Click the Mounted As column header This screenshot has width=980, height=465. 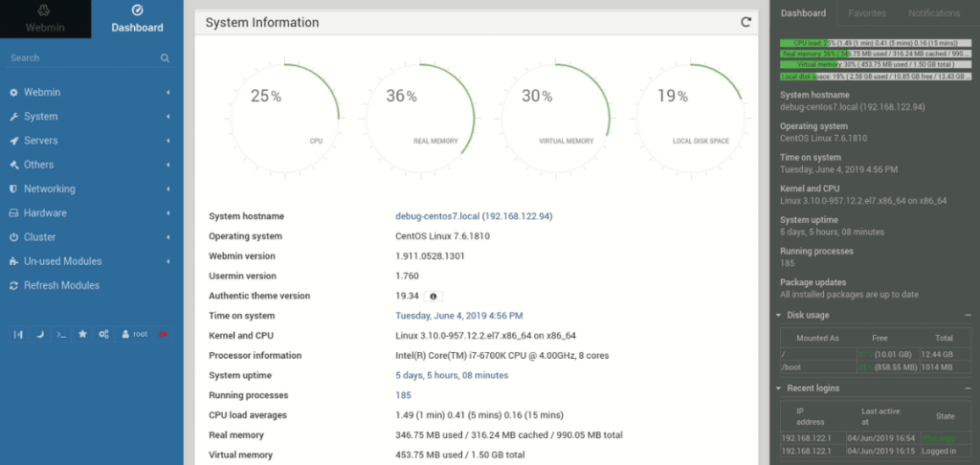(x=817, y=338)
